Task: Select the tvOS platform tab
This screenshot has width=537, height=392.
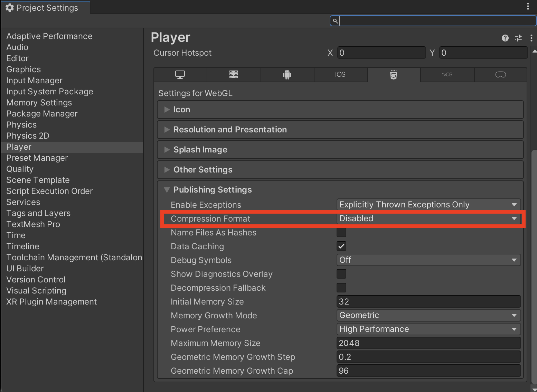Action: 447,74
